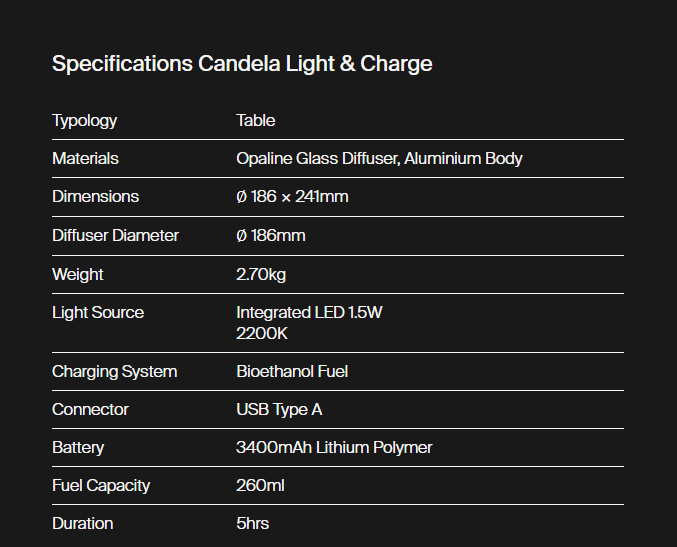Image resolution: width=677 pixels, height=547 pixels.
Task: Select the Opaline Glass Diffuser materials value
Action: 379,159
